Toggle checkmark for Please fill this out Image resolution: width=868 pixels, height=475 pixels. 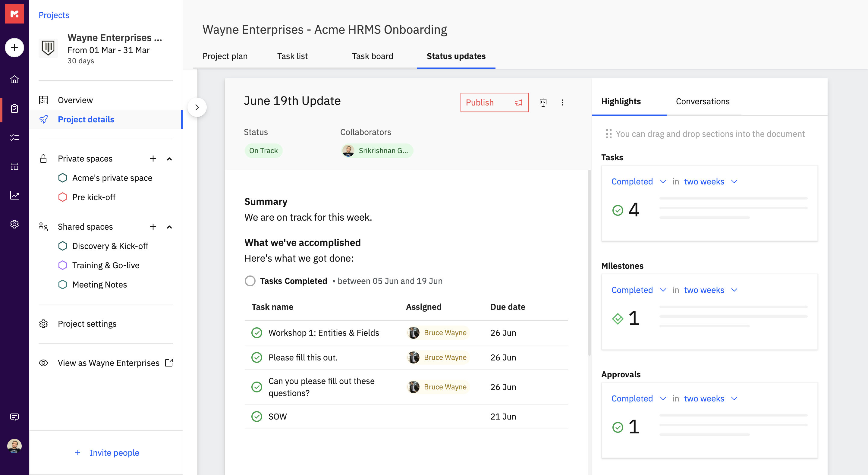coord(257,357)
